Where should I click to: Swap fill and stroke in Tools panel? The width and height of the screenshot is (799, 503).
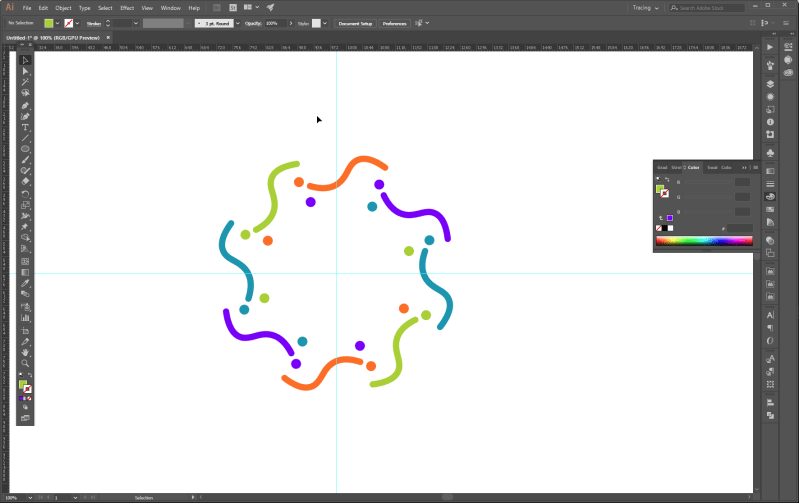[30, 375]
